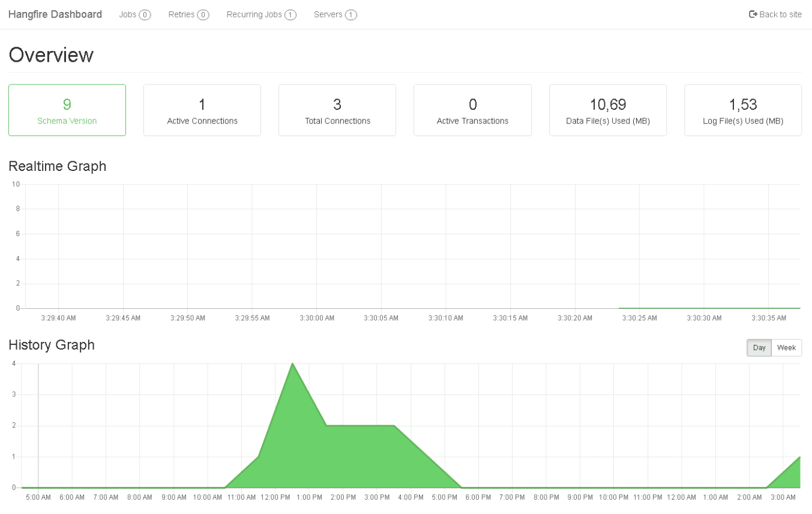Switch history graph to Week view

(x=786, y=348)
